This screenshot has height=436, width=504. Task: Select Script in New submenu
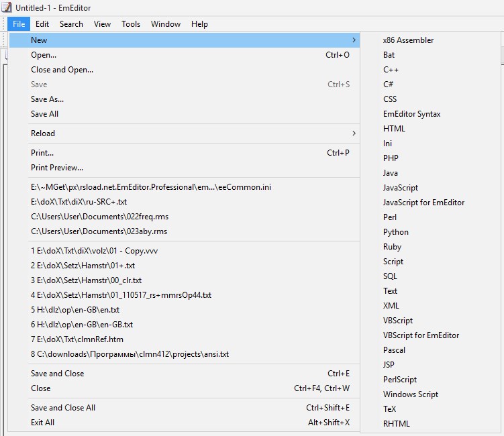coord(431,262)
